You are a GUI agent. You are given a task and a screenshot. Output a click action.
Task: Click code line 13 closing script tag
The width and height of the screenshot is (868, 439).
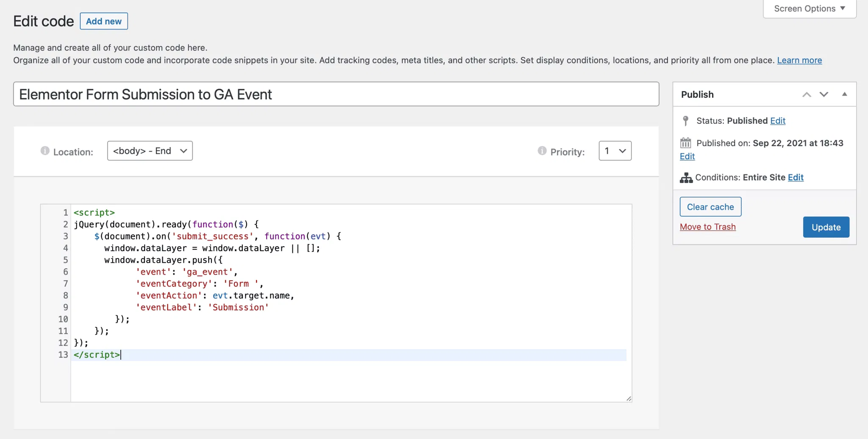point(97,355)
